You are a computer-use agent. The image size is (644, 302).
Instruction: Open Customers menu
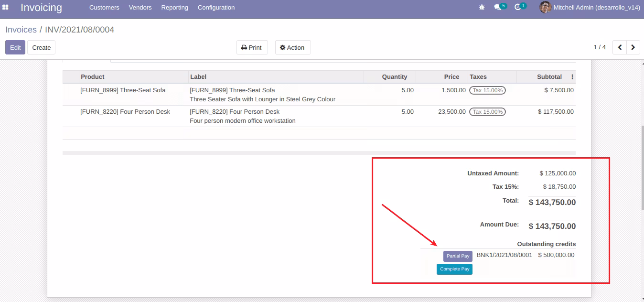(104, 8)
